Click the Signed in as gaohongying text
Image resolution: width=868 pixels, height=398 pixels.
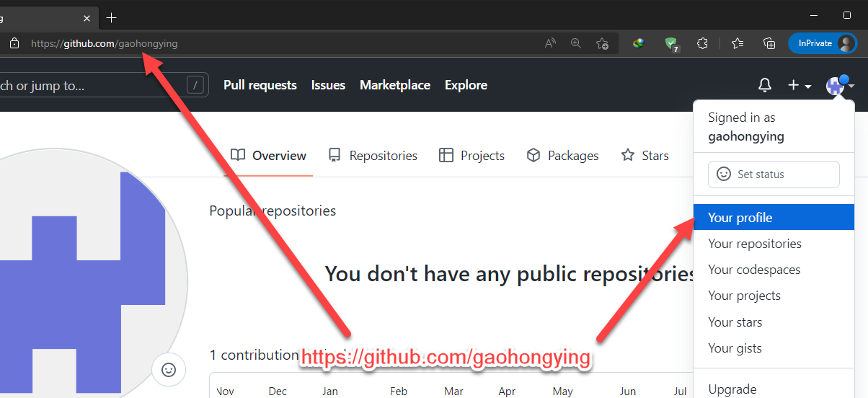tap(746, 127)
